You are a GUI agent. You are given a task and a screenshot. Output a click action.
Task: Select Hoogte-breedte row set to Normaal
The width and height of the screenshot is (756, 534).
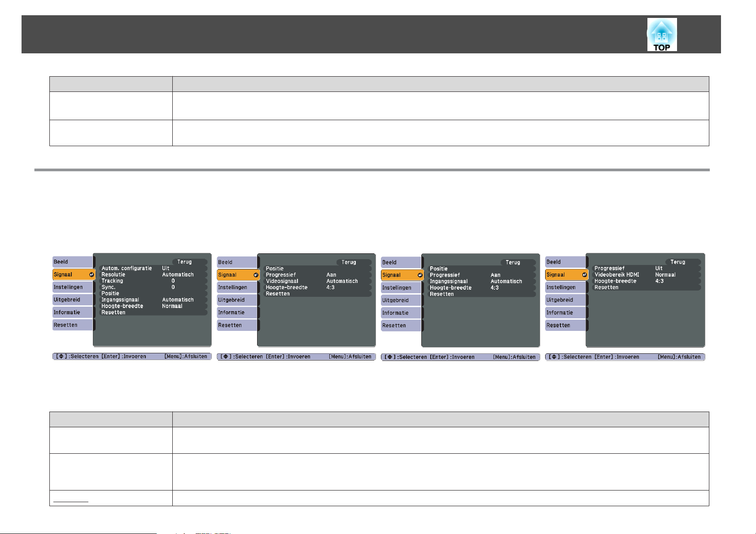point(153,306)
